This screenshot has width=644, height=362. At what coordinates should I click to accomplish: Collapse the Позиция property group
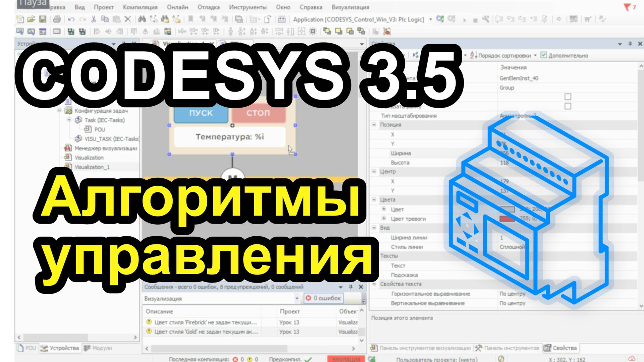[374, 124]
